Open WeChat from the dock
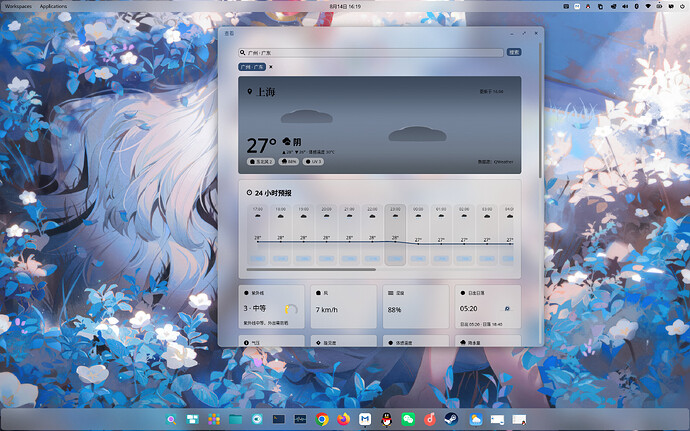Screen dimensions: 690x431 pos(408,420)
